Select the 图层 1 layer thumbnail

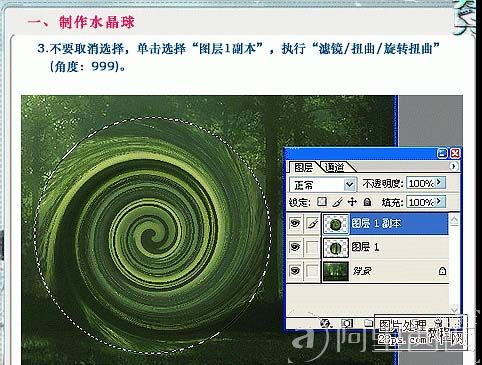[336, 247]
